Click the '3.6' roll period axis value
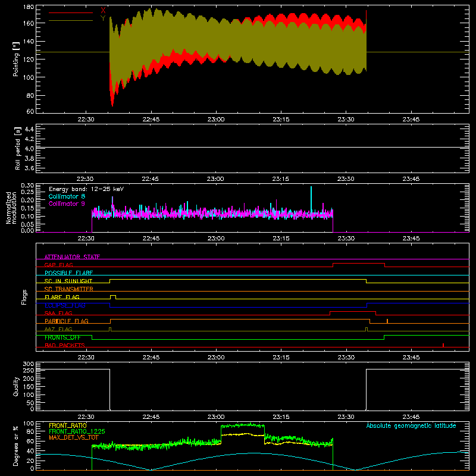This screenshot has width=476, height=476. tap(29, 168)
